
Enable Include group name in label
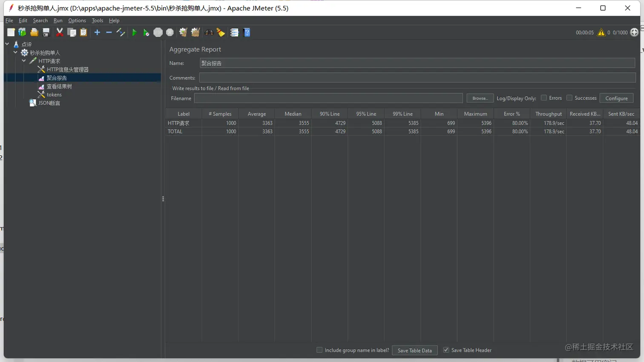pos(319,350)
